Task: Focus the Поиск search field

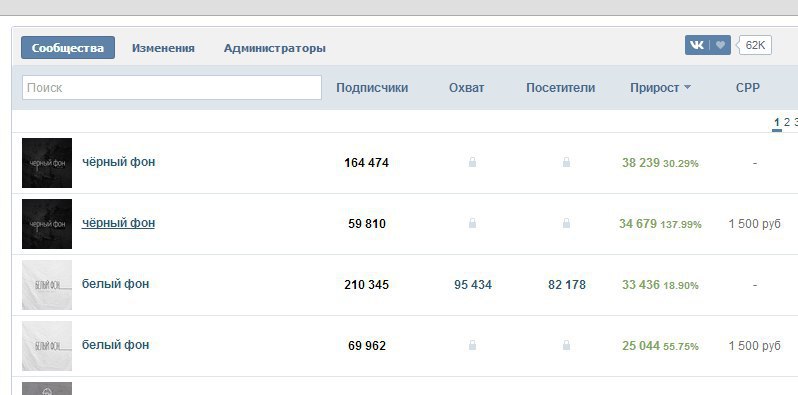Action: point(172,88)
